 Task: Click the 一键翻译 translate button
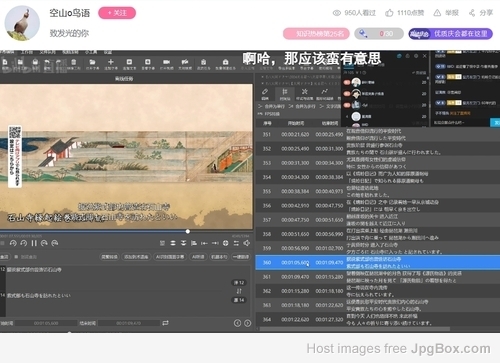click(x=241, y=257)
